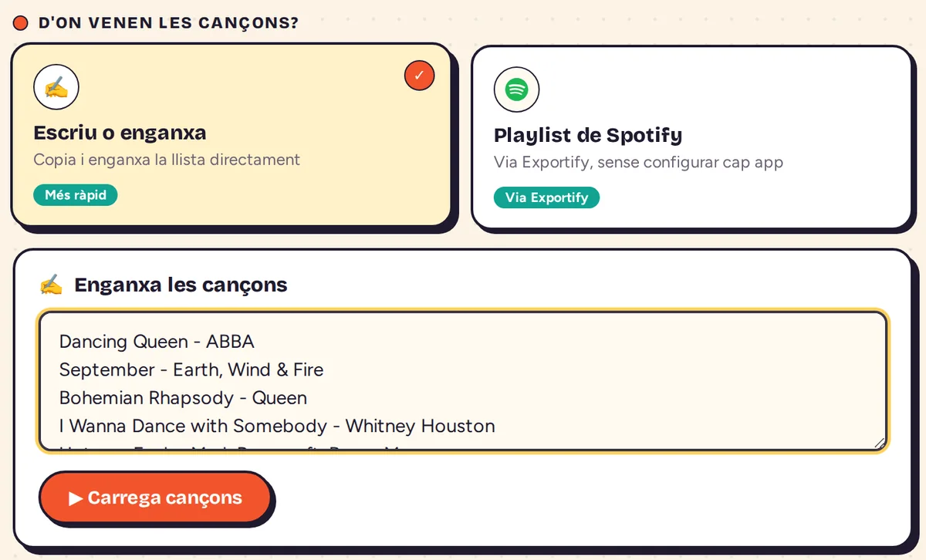Click the September - Earth, Wind & Fire line
Image resolution: width=926 pixels, height=560 pixels.
coord(191,370)
